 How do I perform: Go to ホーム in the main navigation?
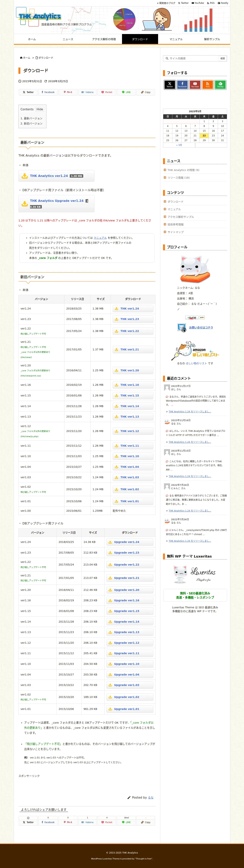pyautogui.click(x=32, y=39)
